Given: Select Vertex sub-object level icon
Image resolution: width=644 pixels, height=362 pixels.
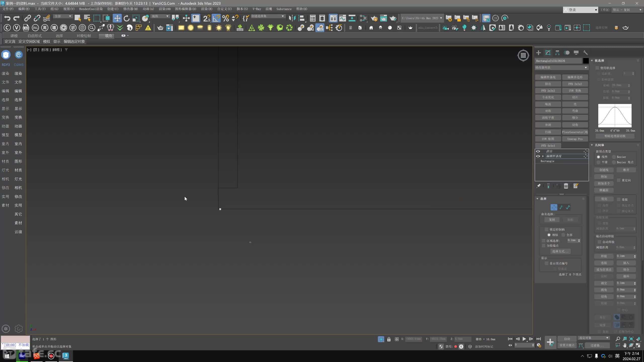Looking at the screenshot, I should [x=554, y=207].
